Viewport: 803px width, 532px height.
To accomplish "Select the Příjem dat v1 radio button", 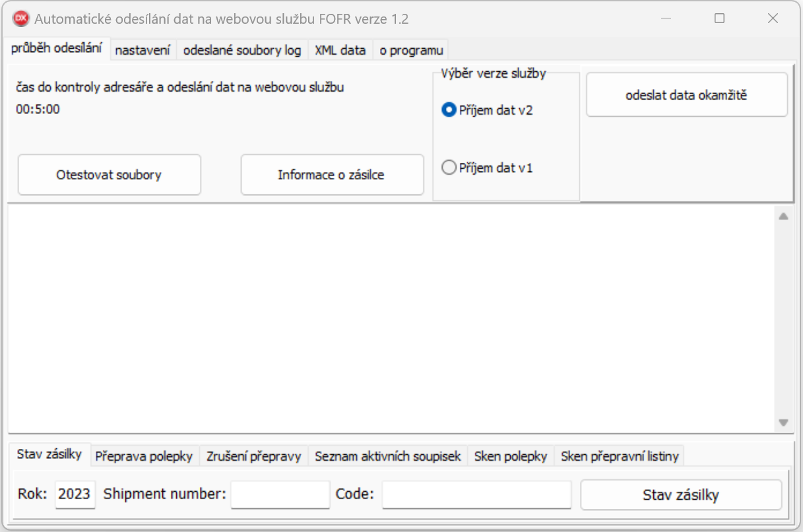I will 449,168.
